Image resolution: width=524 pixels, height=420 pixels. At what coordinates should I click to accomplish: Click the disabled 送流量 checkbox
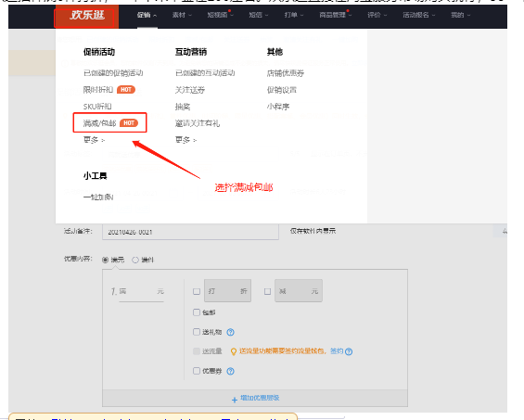197,350
